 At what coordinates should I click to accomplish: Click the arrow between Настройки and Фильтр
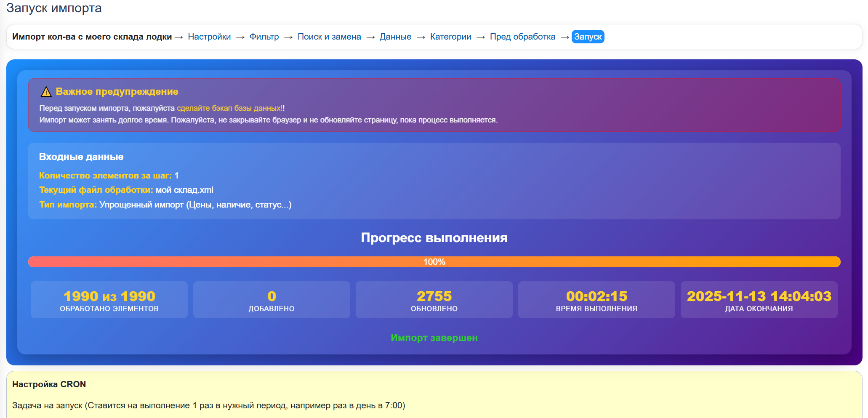tap(240, 37)
